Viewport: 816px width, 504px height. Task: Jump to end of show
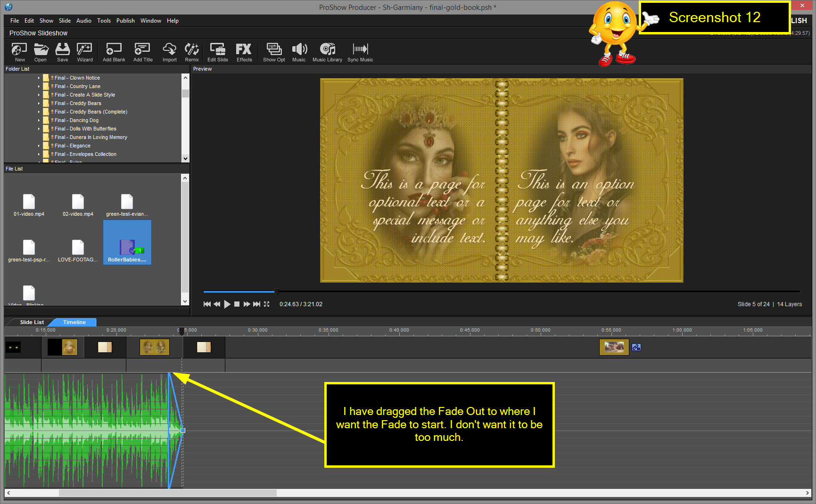click(256, 304)
